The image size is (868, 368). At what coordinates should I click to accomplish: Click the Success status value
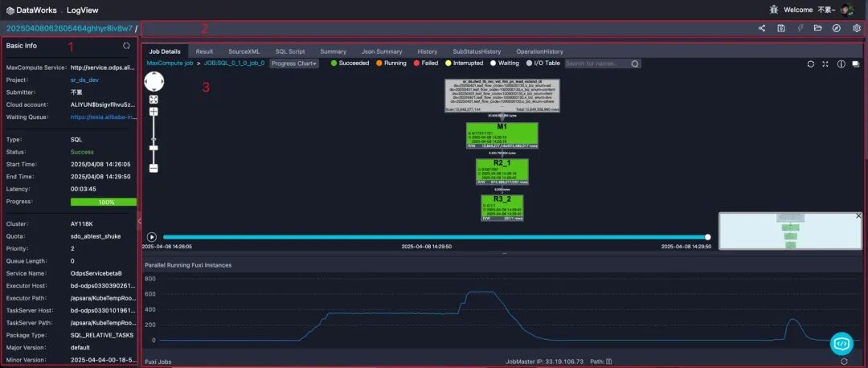pyautogui.click(x=82, y=152)
